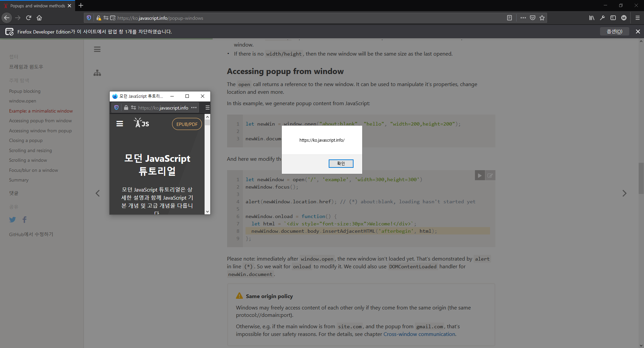Open the Cross-window communication link

419,334
